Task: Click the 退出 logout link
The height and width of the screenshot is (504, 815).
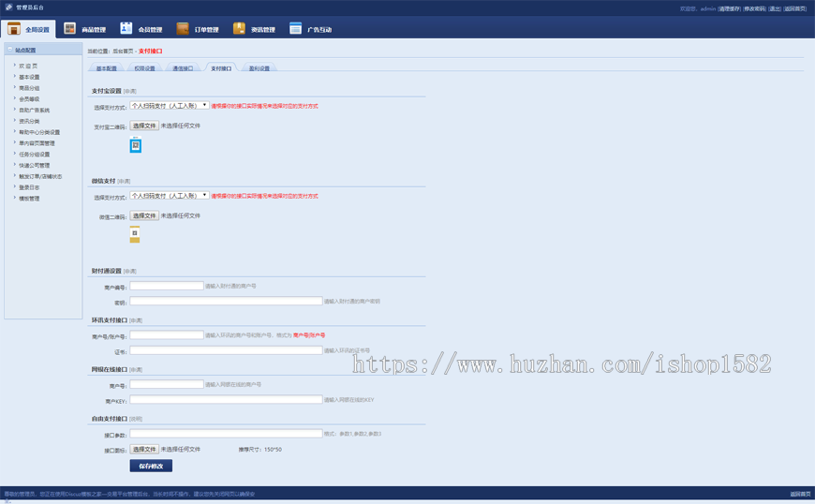Action: pos(775,8)
